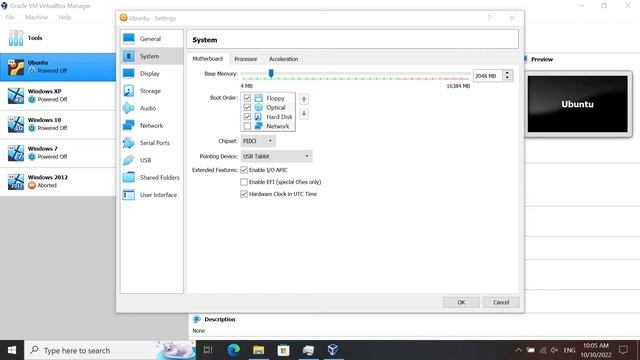Open the Help menu
Viewport: 640px width, 360px height.
coord(64,17)
